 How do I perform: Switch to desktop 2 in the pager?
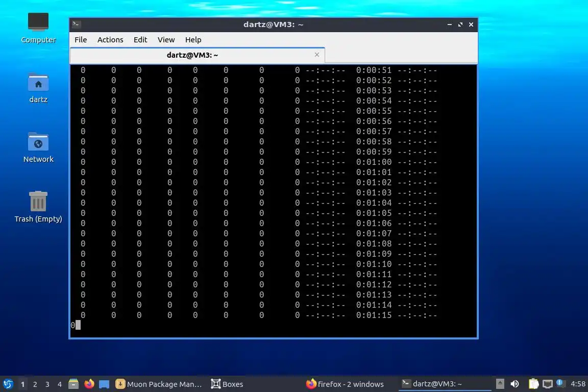click(x=35, y=384)
